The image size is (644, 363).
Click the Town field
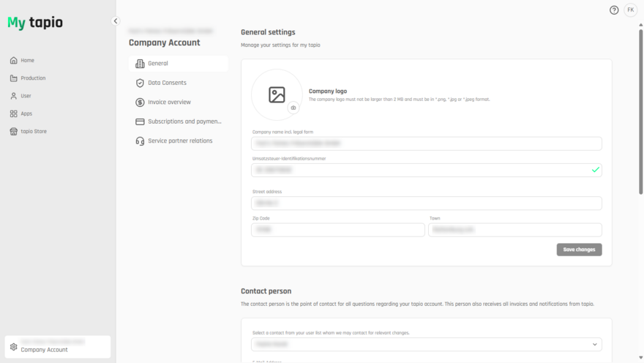(x=515, y=230)
